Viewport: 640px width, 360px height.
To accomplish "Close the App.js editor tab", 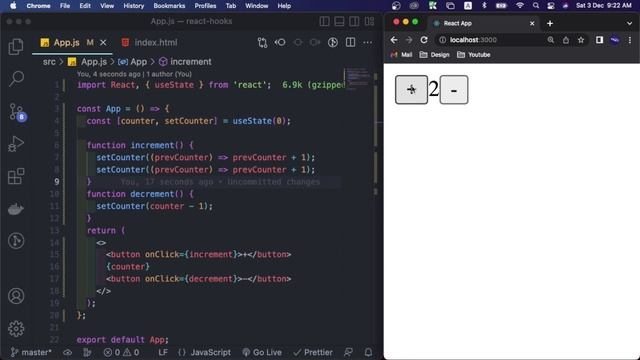I will coord(103,42).
